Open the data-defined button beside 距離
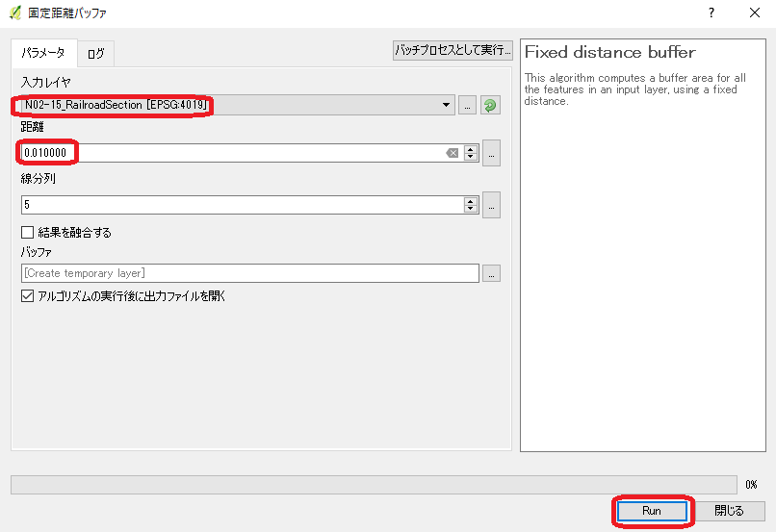 click(x=491, y=153)
